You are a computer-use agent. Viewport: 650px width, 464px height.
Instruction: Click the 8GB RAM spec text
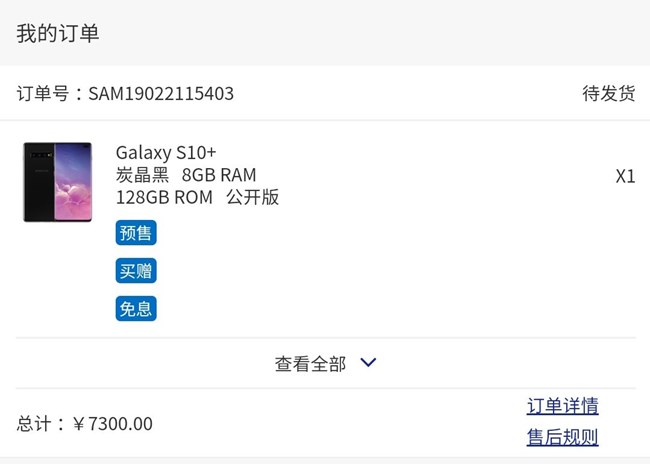(219, 175)
